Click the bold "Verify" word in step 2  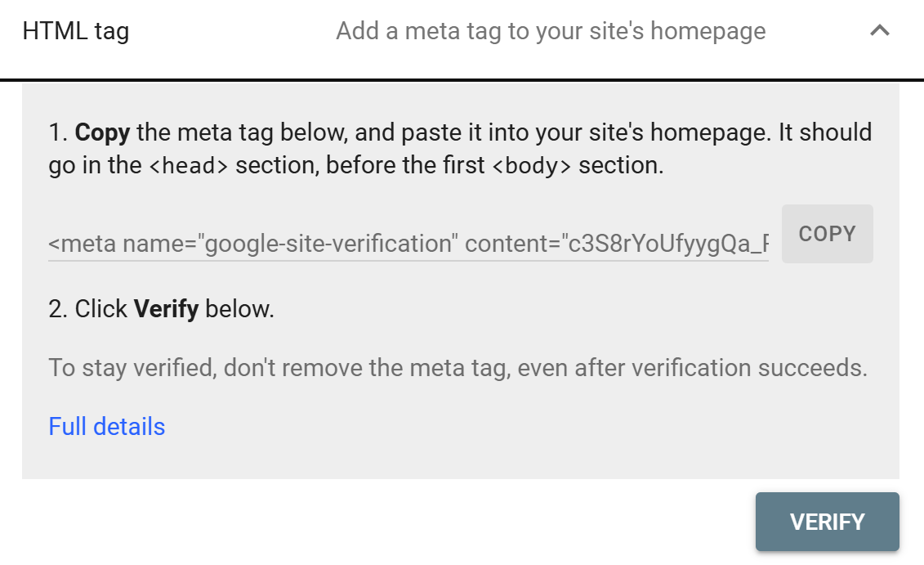[x=166, y=309]
